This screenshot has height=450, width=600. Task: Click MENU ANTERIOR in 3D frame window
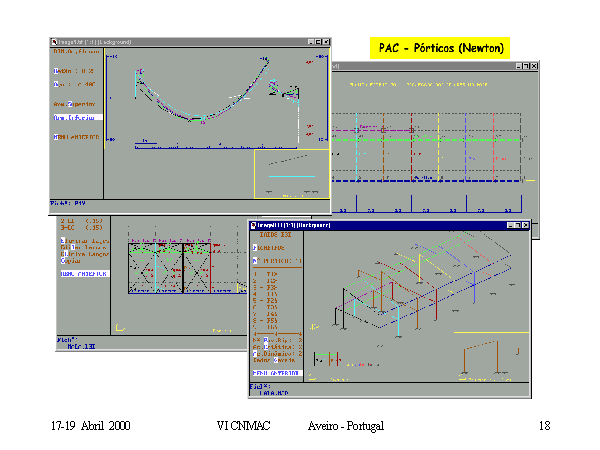tap(276, 372)
